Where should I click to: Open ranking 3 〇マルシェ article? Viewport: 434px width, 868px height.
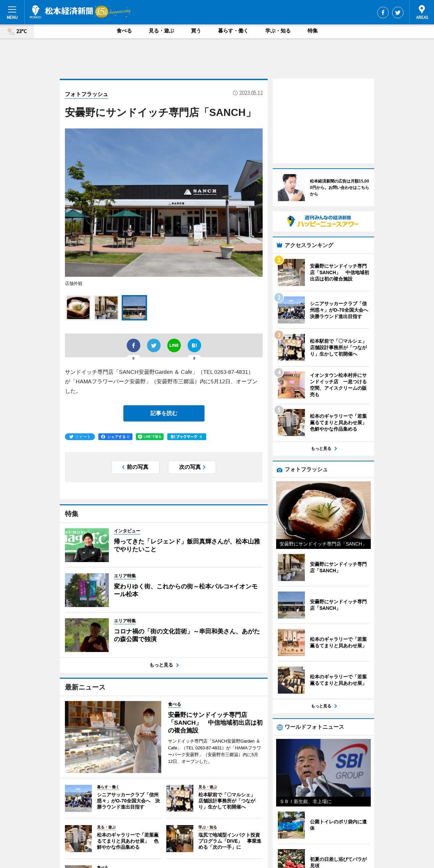point(323,347)
